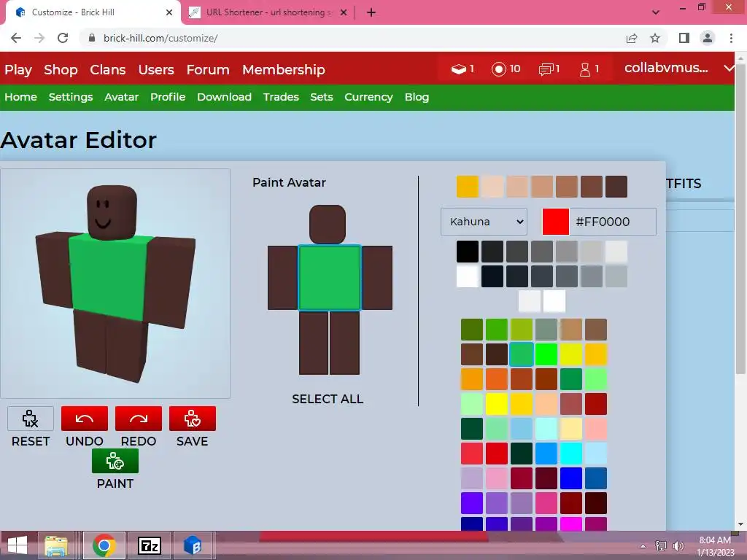
Task: Click the taskbar clock showing 8:04 AM
Action: point(715,546)
